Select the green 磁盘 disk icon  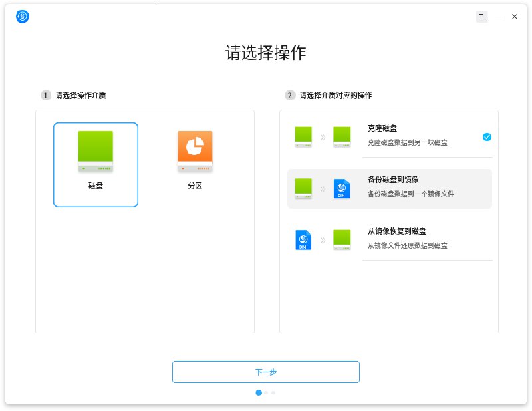click(x=96, y=152)
